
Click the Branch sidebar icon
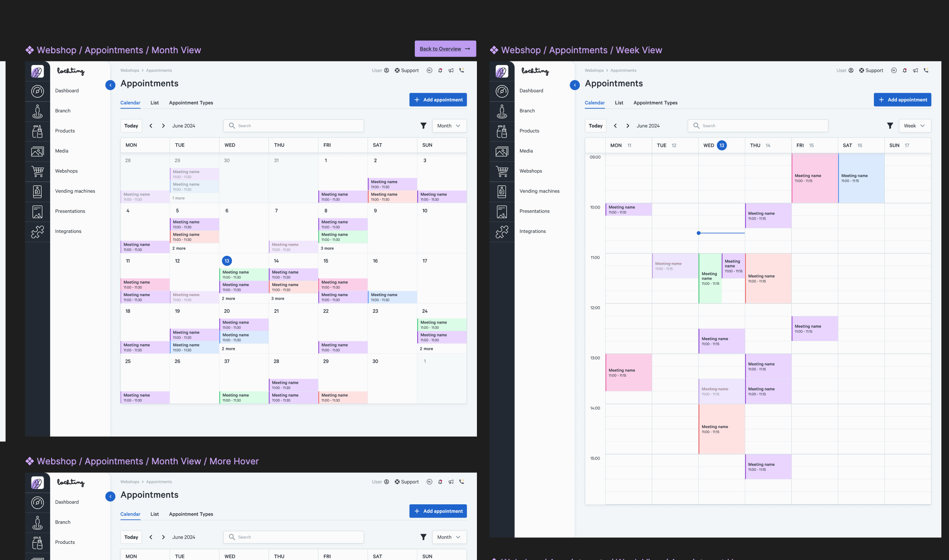37,111
